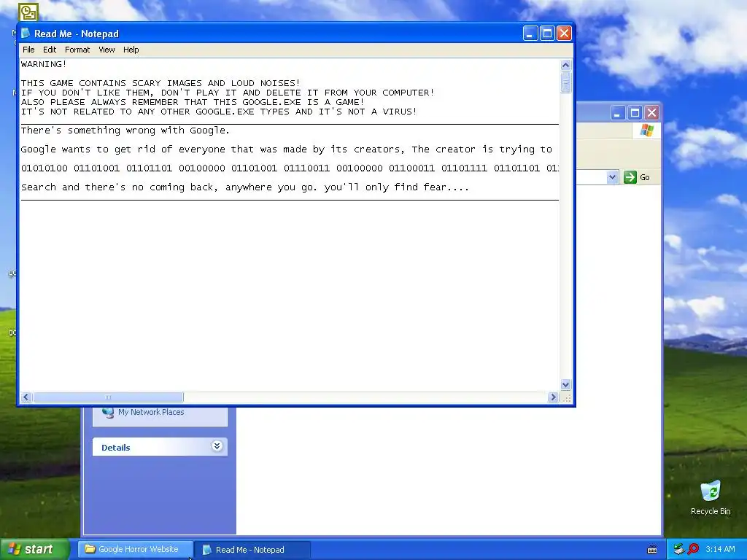Maximize the Read Me Notepad window
Image resolution: width=747 pixels, height=560 pixels.
coord(547,34)
